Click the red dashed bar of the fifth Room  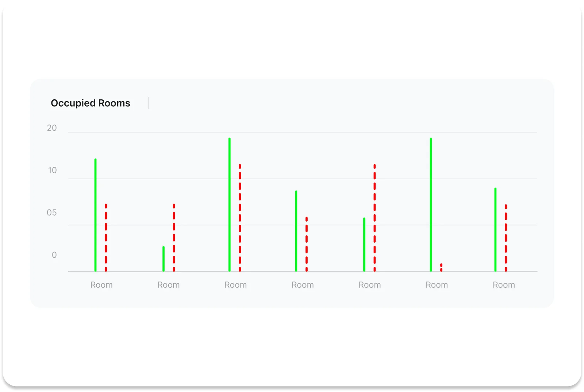coord(374,218)
